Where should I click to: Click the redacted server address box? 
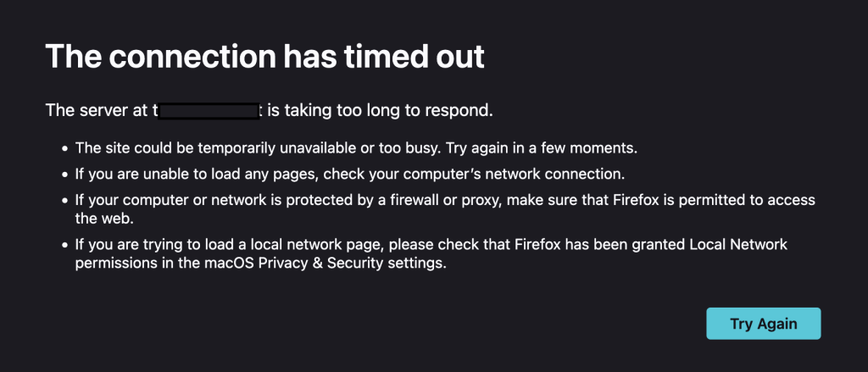[208, 110]
